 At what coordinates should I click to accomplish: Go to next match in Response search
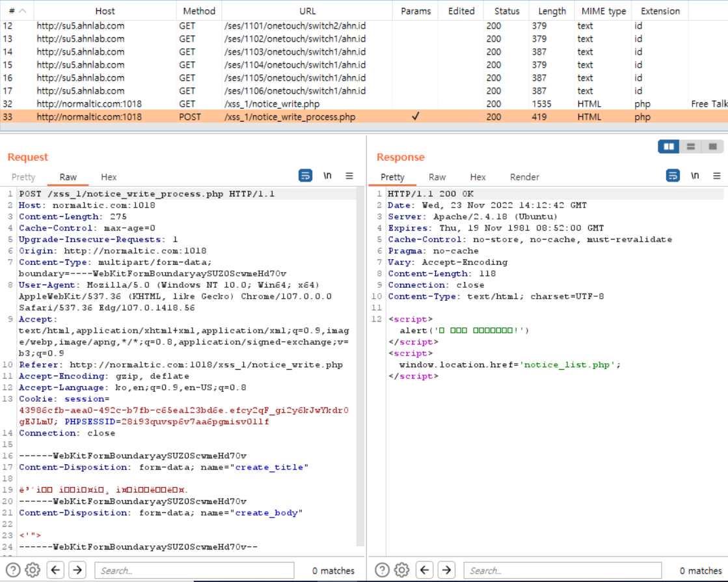tap(447, 570)
